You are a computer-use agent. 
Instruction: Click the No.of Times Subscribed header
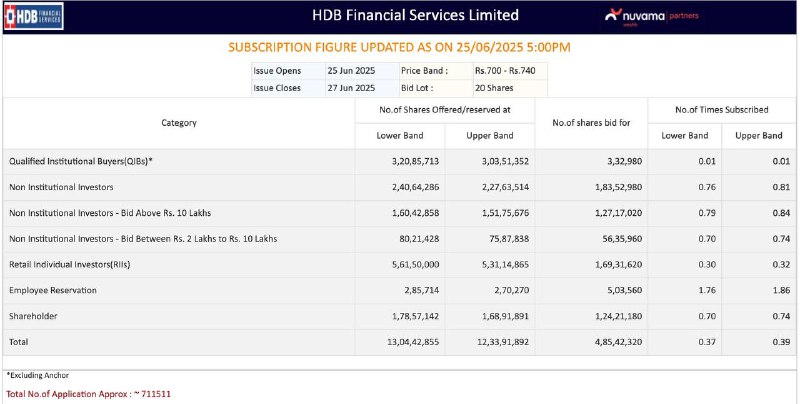pyautogui.click(x=721, y=110)
